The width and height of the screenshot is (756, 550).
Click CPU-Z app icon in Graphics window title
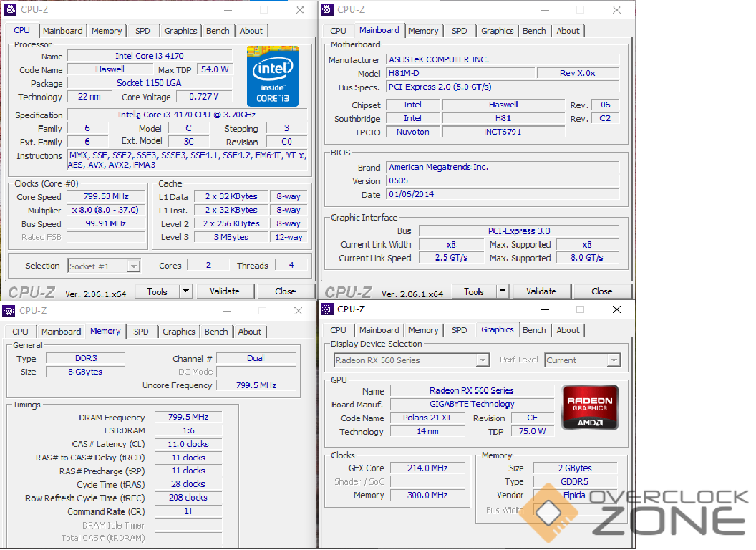click(327, 309)
